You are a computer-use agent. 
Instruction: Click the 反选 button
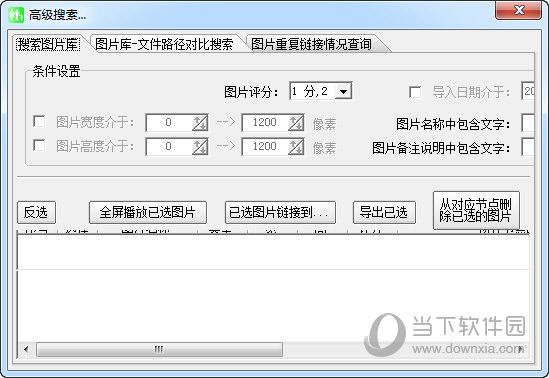click(36, 212)
